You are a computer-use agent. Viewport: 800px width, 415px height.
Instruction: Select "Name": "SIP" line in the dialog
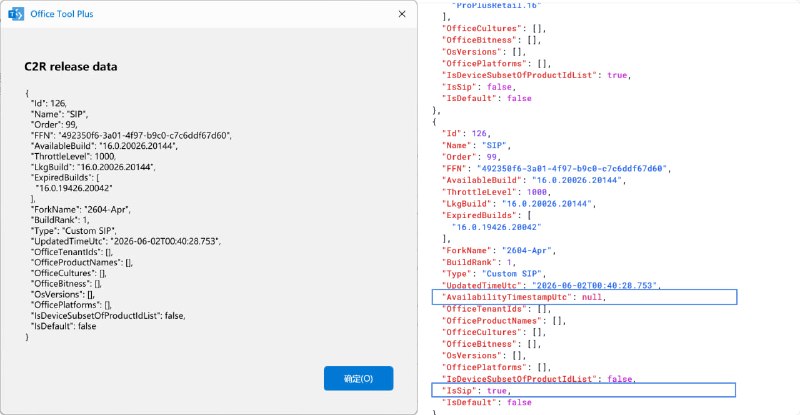(59, 114)
